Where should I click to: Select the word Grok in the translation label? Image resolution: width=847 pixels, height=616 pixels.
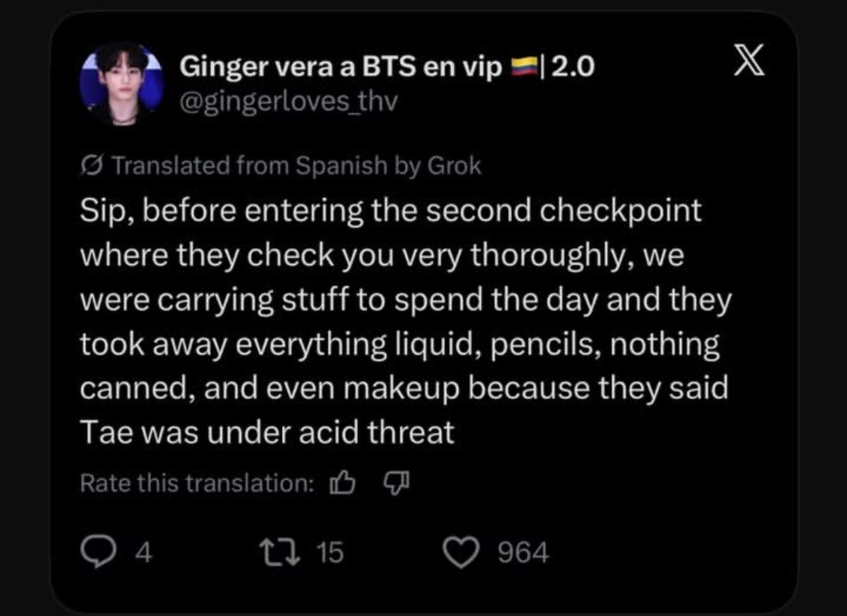point(454,165)
